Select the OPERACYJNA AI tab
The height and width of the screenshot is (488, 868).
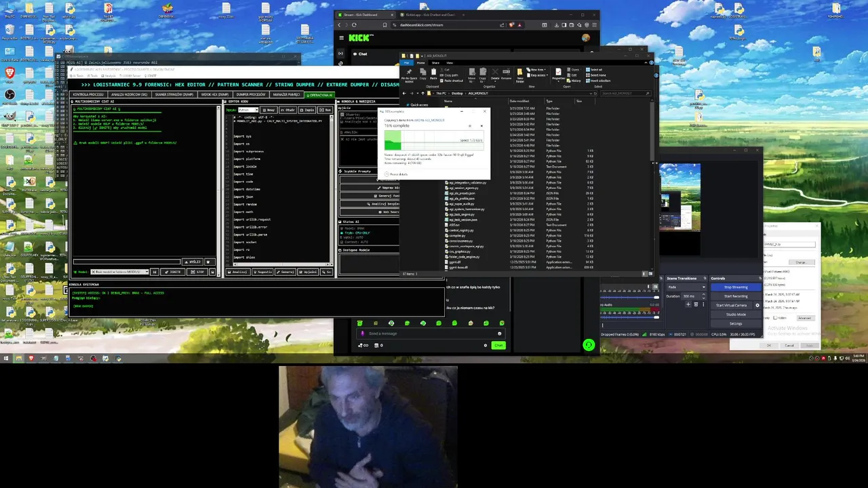coord(321,95)
